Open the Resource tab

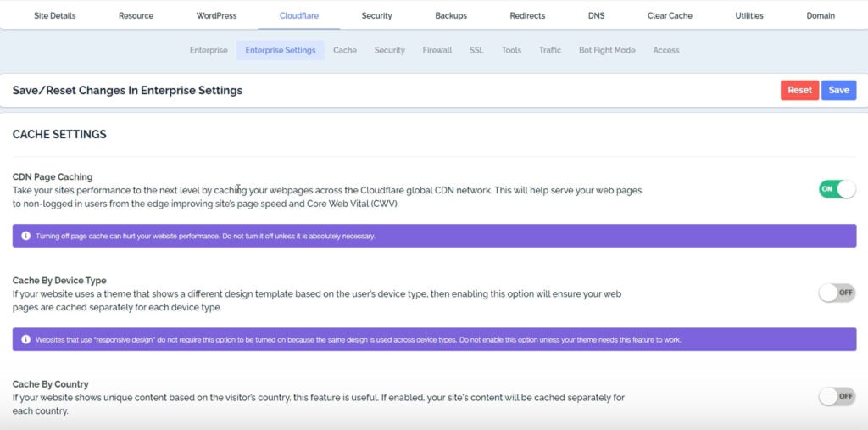click(x=136, y=15)
